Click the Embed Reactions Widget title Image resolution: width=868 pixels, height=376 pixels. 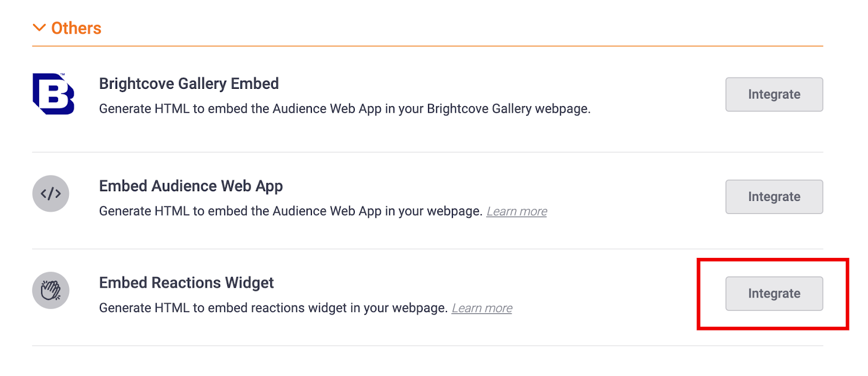tap(186, 283)
